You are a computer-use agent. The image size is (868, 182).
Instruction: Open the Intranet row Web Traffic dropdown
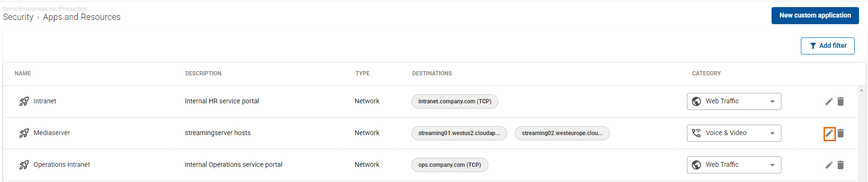coord(734,101)
